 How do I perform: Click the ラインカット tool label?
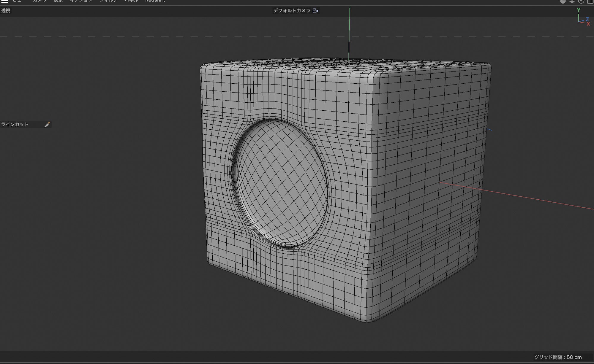15,125
